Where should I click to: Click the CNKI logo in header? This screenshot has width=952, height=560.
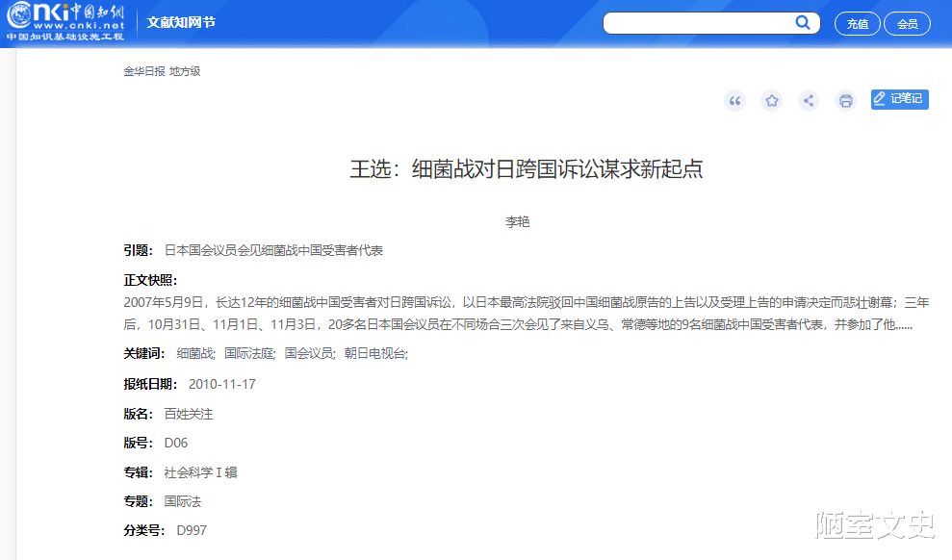tap(65, 22)
